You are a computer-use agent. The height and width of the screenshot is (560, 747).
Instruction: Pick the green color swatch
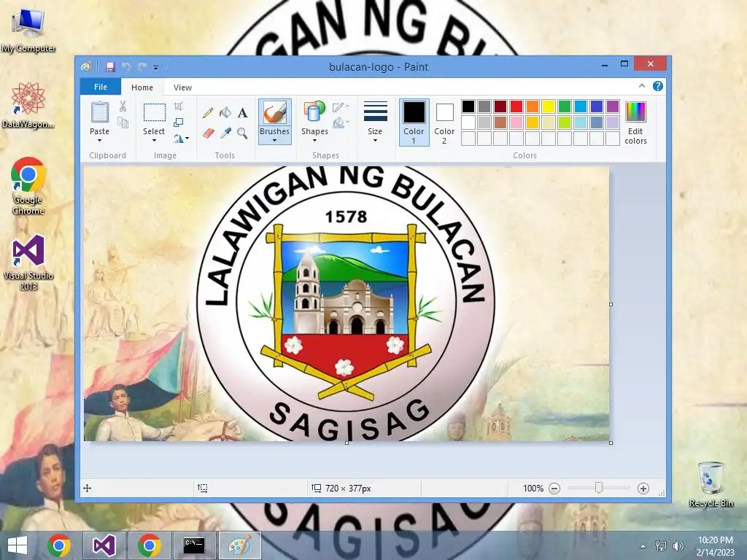565,106
